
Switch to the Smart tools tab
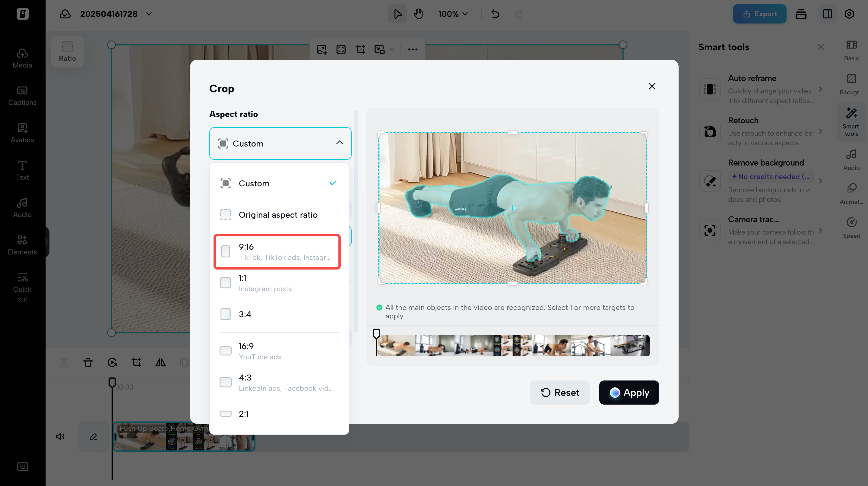[851, 122]
